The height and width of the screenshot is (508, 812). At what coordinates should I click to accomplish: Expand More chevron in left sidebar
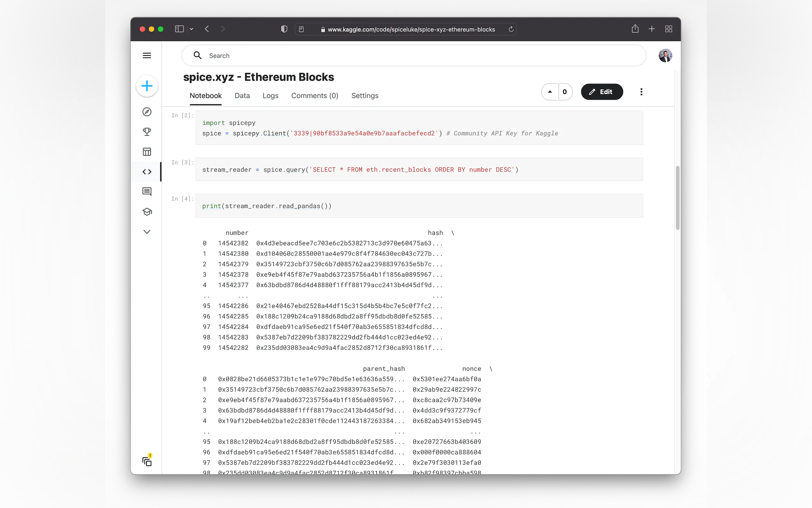pos(147,232)
